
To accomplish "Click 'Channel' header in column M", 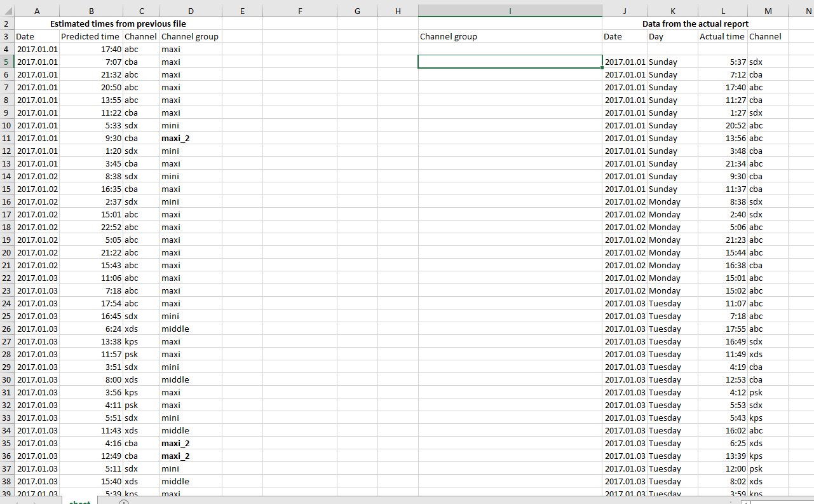I will tap(768, 36).
